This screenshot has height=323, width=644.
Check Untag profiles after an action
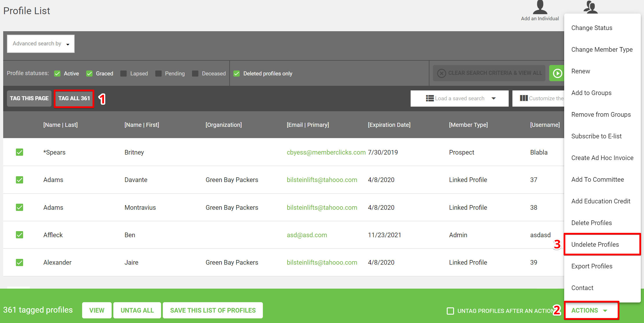(450, 311)
